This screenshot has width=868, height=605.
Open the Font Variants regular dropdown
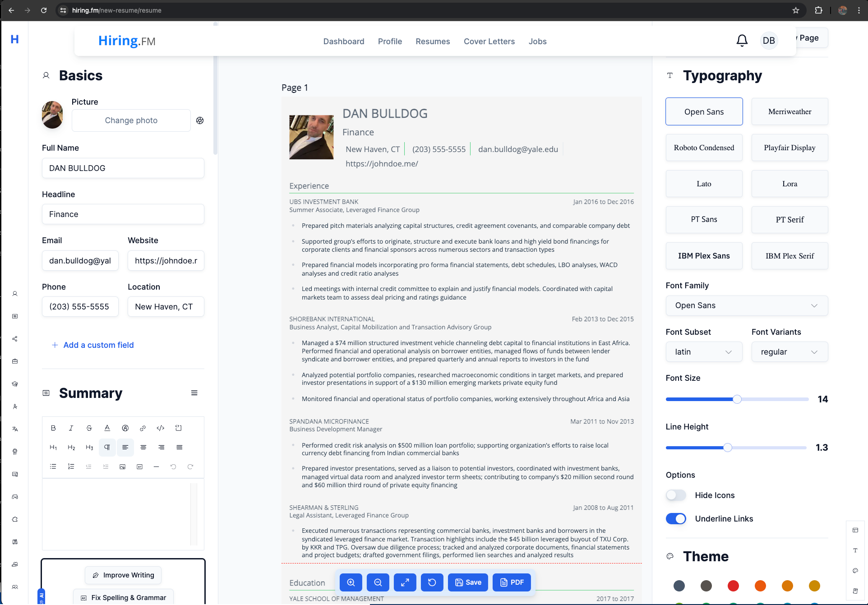790,352
